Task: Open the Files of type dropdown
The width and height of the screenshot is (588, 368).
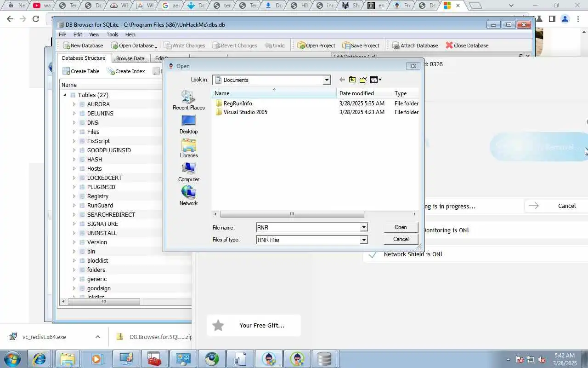Action: pyautogui.click(x=364, y=240)
